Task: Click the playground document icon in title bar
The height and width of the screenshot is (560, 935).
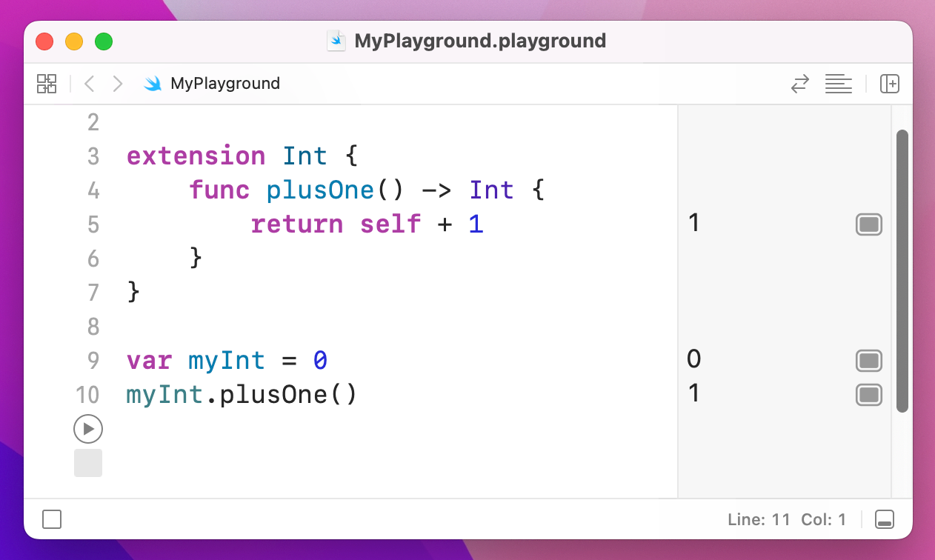Action: [x=336, y=41]
